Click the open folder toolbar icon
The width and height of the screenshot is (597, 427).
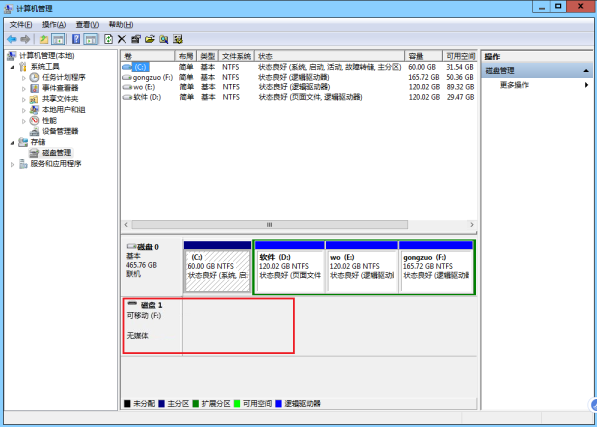pos(150,39)
